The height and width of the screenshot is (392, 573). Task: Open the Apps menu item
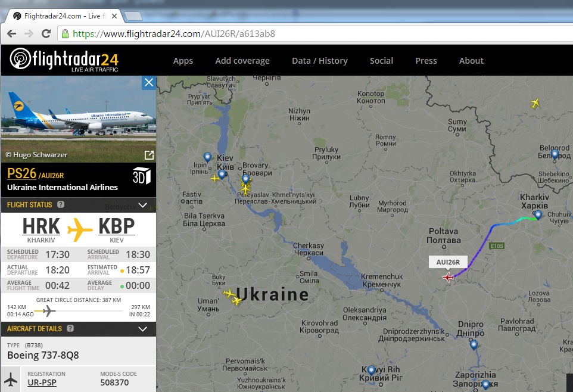pos(183,61)
